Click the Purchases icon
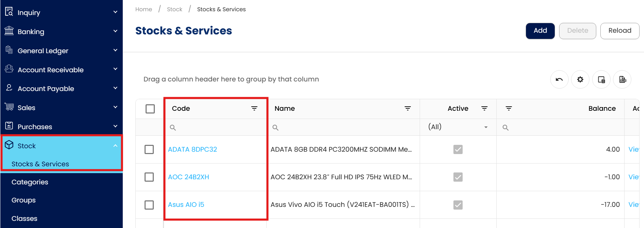 tap(9, 126)
